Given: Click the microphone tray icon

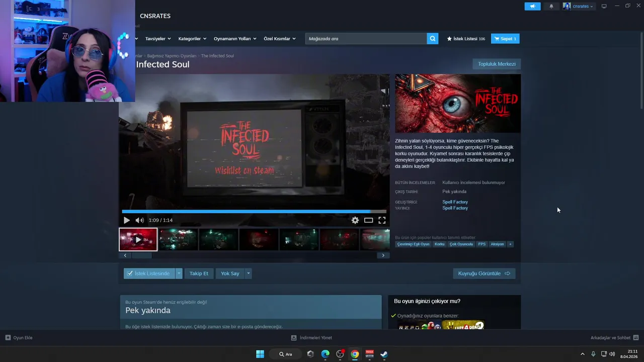Looking at the screenshot, I should click(x=594, y=354).
